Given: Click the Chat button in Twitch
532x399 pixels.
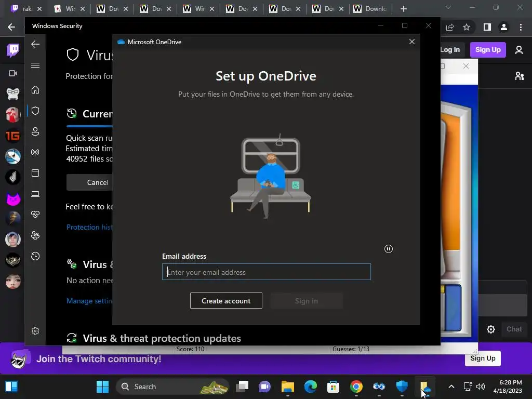Looking at the screenshot, I should click(514, 329).
